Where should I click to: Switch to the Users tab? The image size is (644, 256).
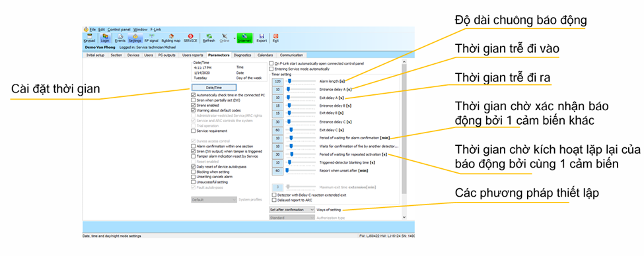click(x=148, y=55)
